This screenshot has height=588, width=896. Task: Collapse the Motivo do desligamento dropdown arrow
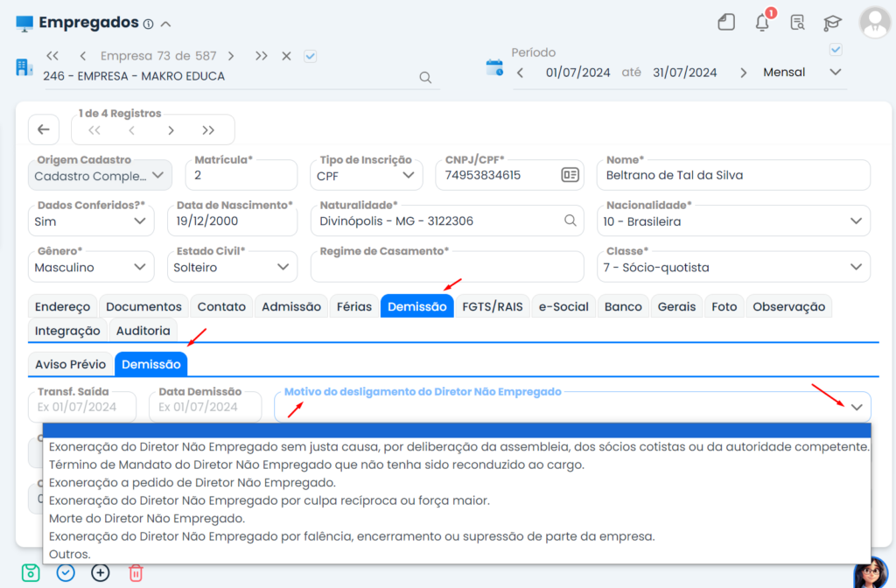point(856,407)
